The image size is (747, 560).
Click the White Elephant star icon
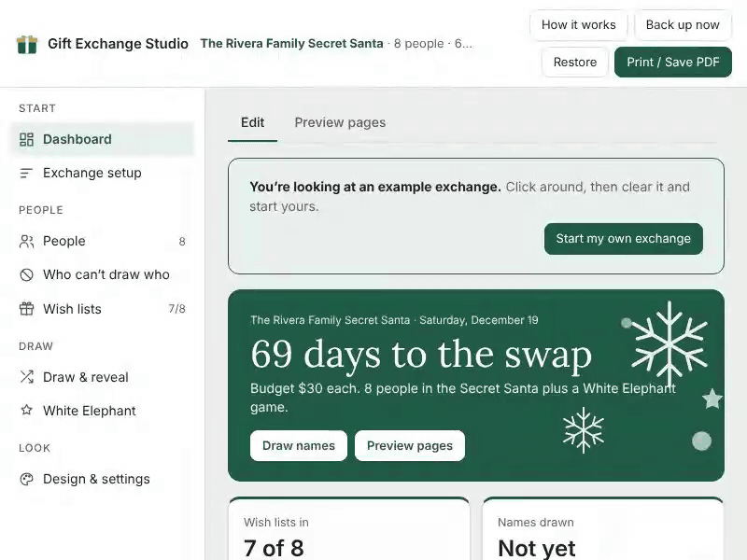(27, 411)
